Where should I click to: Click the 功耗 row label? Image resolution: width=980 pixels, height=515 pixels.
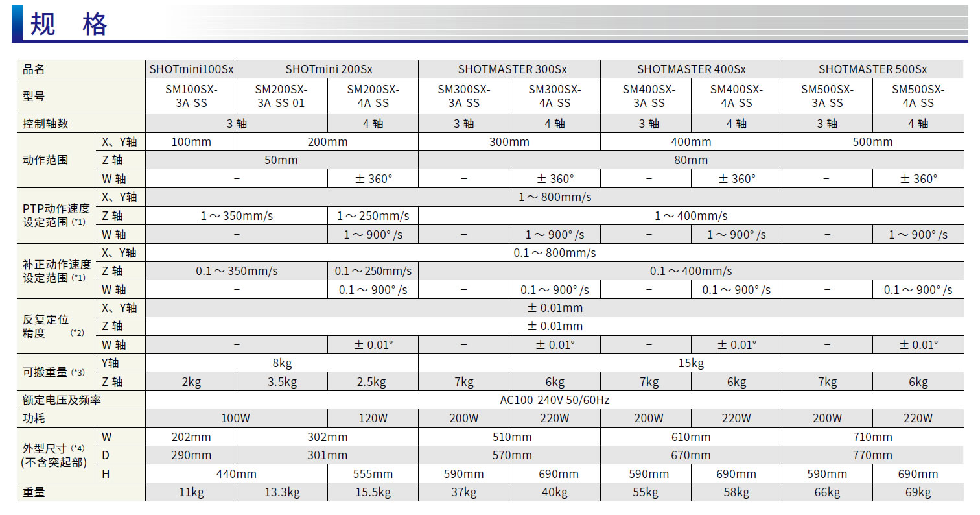click(x=34, y=418)
